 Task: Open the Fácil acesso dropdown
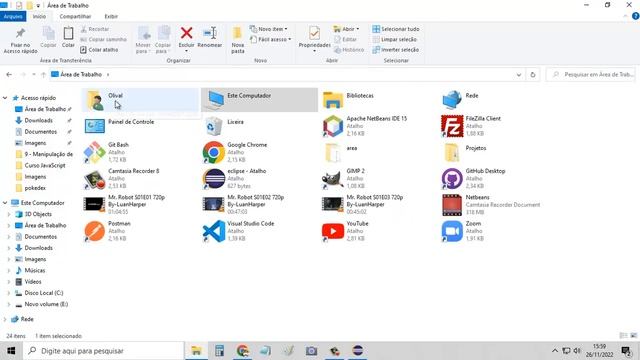click(x=271, y=40)
